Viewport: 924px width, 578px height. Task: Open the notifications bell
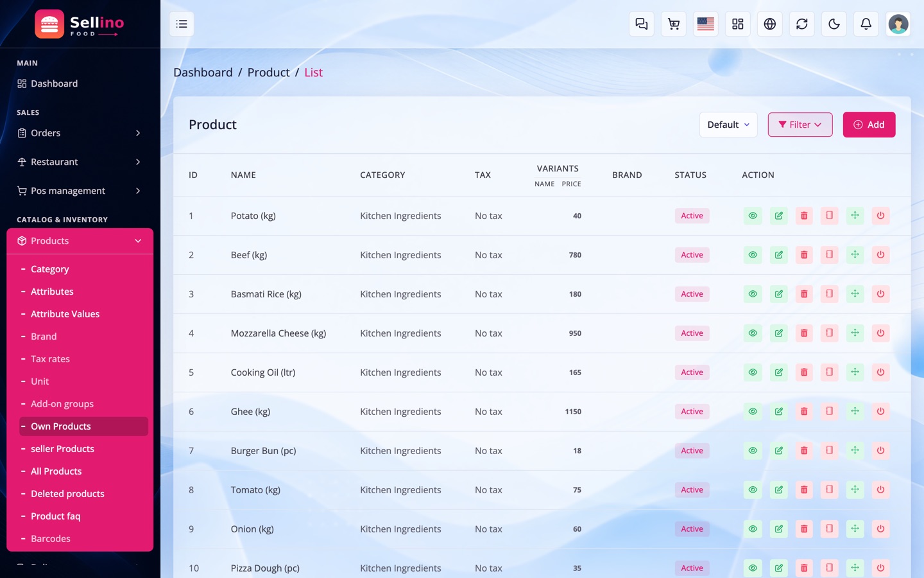pos(866,24)
